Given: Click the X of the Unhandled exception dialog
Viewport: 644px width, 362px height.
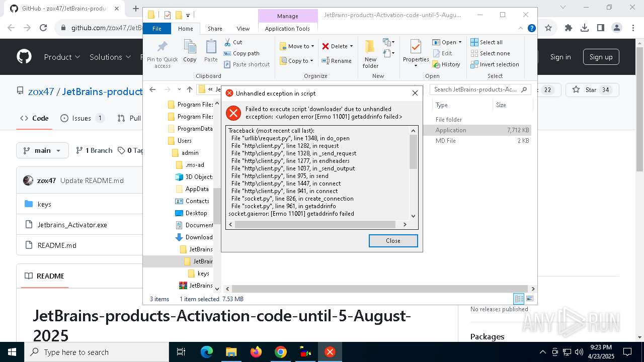Looking at the screenshot, I should click(x=415, y=93).
